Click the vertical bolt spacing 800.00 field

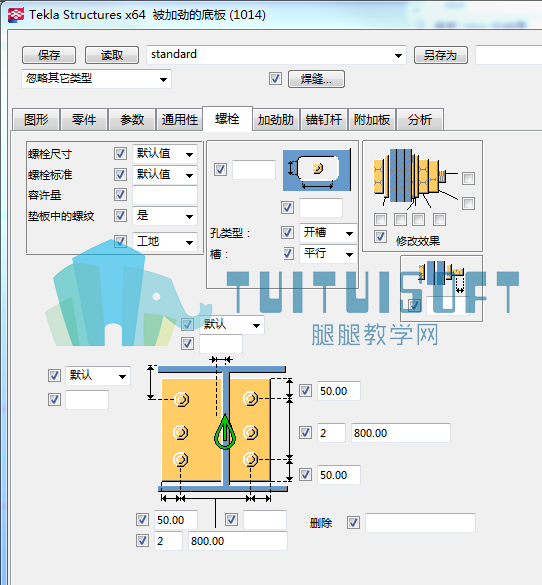(x=401, y=433)
